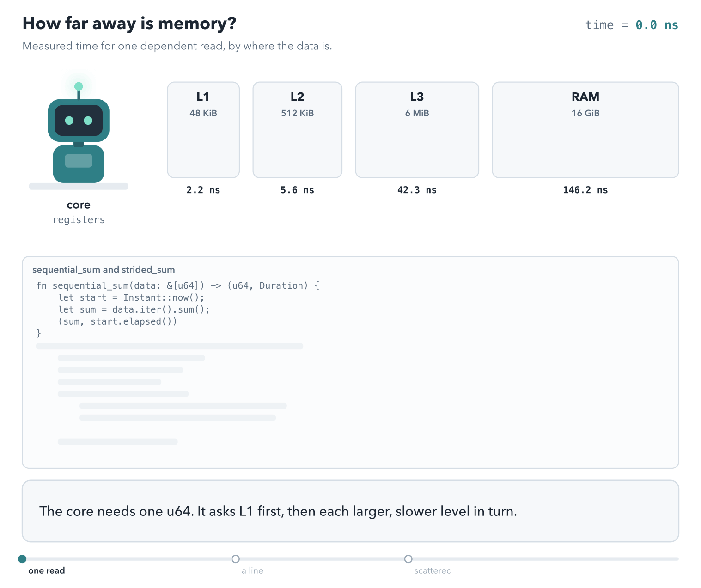Click the narration text panel

pyautogui.click(x=350, y=511)
